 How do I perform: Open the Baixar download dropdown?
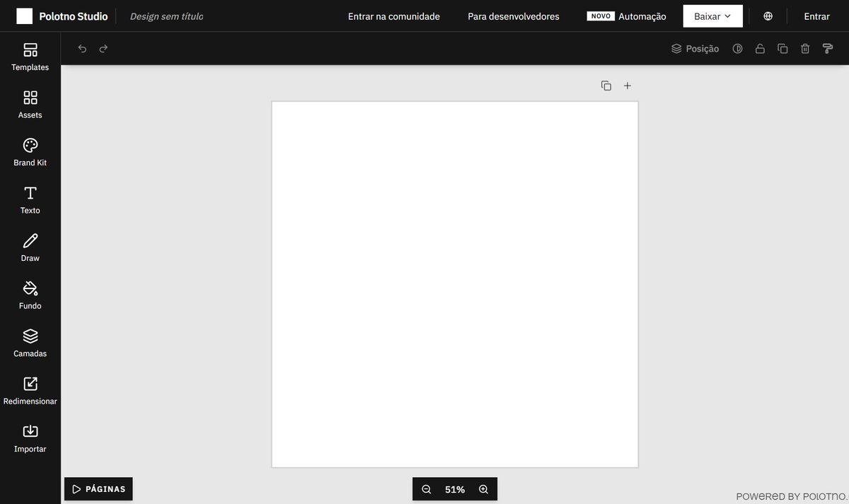point(712,16)
